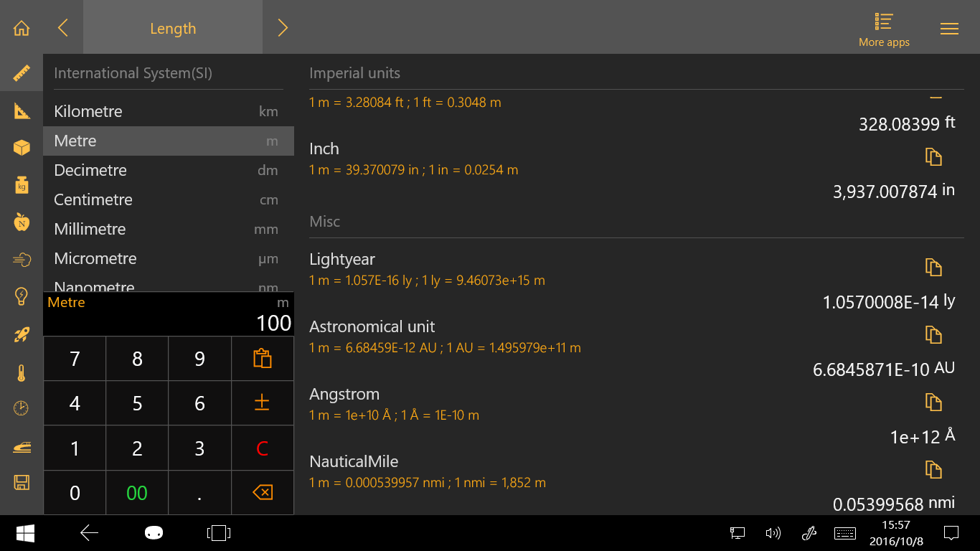This screenshot has width=980, height=551.
Task: Open the Temperature thermometer category
Action: [22, 372]
